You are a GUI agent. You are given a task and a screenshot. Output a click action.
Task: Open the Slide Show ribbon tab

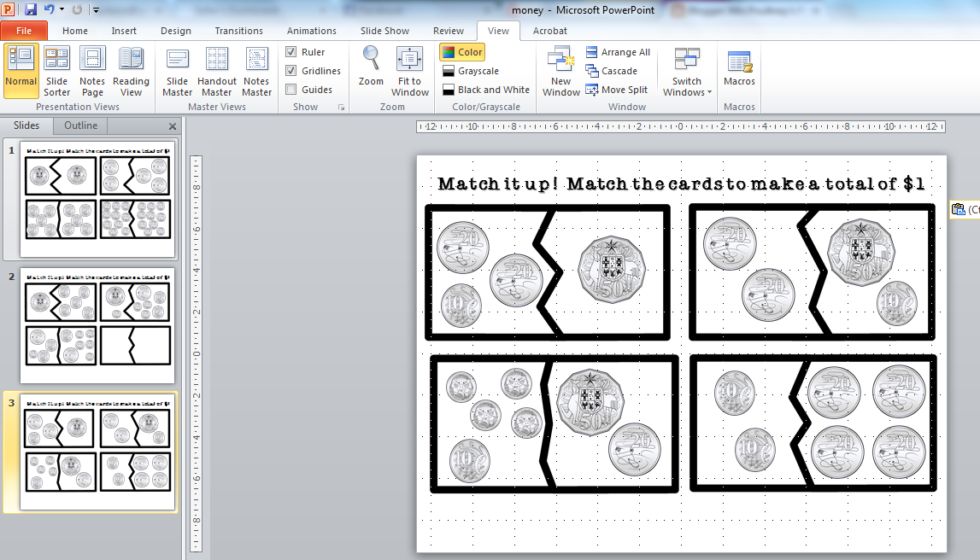[x=384, y=31]
